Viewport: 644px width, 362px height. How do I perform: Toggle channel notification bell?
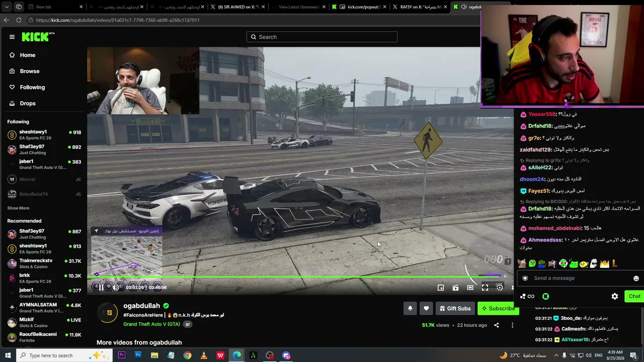(410, 308)
